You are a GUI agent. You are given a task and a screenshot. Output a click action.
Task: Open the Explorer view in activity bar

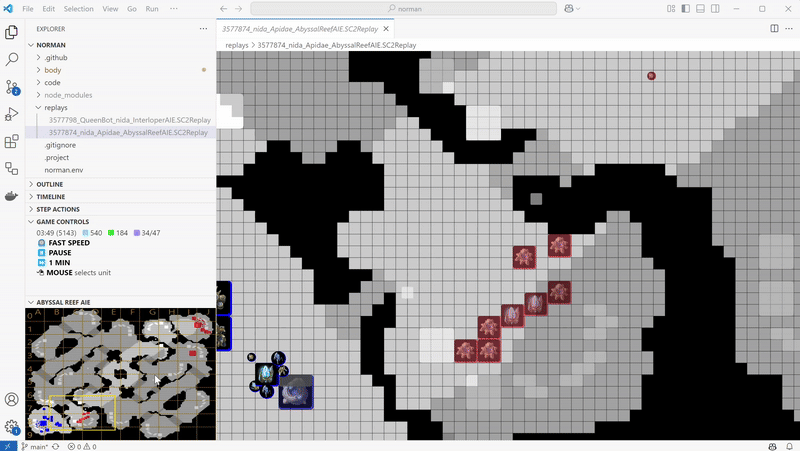[x=11, y=32]
